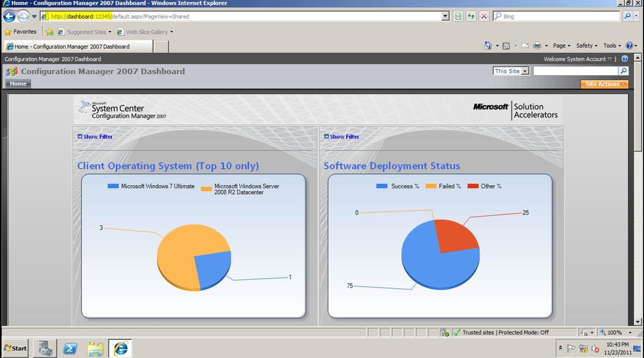The width and height of the screenshot is (644, 358).
Task: Open the Safety menu
Action: click(586, 46)
